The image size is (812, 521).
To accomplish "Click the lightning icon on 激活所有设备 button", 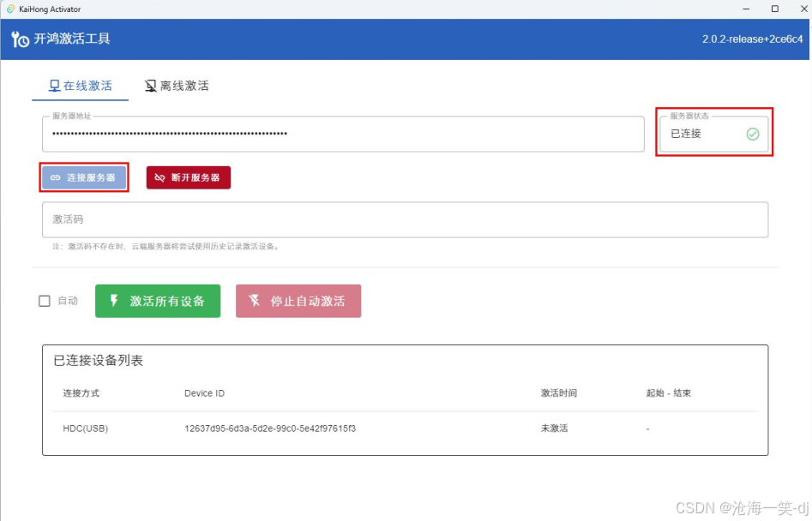I will (114, 301).
